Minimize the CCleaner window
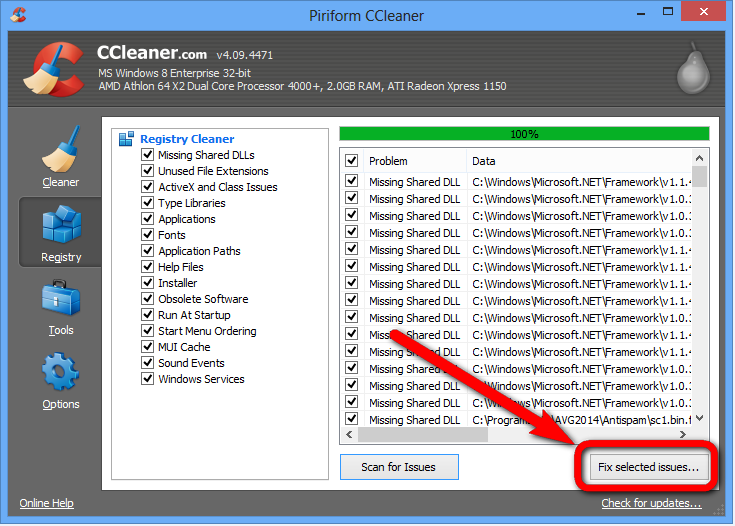Viewport: 735px width, 526px height. click(641, 14)
